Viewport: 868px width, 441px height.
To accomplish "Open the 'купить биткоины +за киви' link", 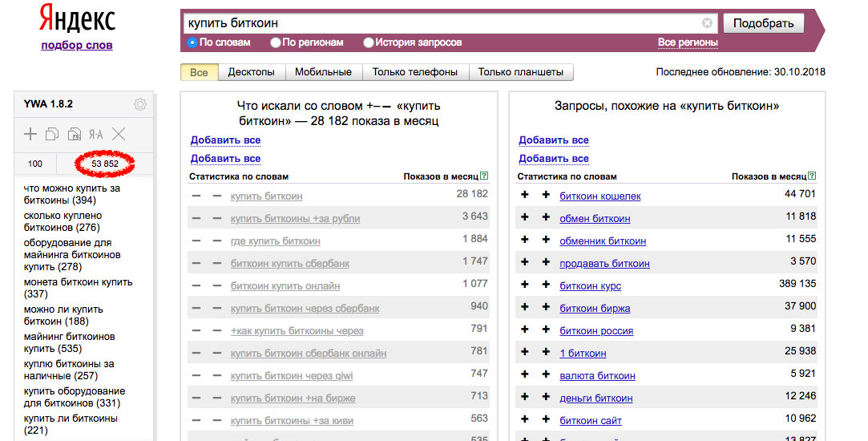I will [292, 420].
